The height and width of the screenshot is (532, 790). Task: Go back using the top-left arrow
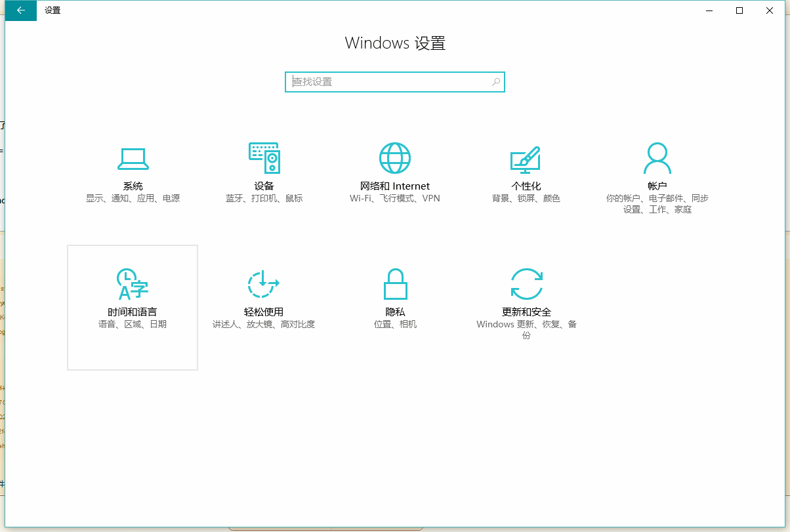21,10
